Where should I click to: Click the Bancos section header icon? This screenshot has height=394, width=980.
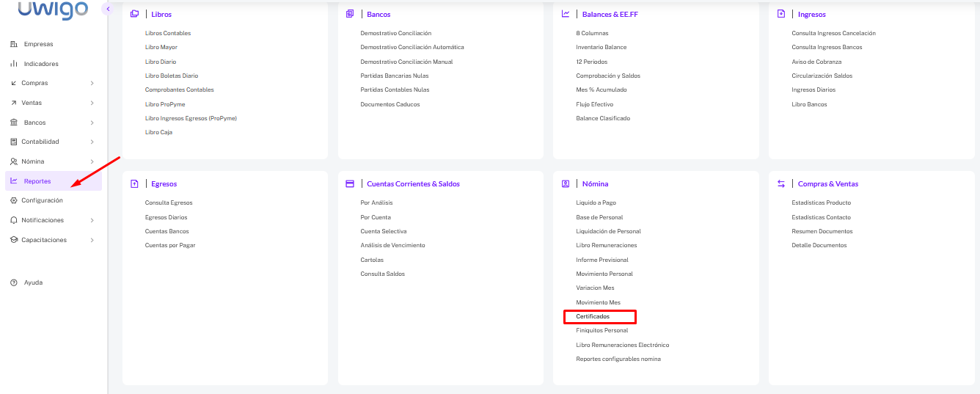(x=350, y=14)
